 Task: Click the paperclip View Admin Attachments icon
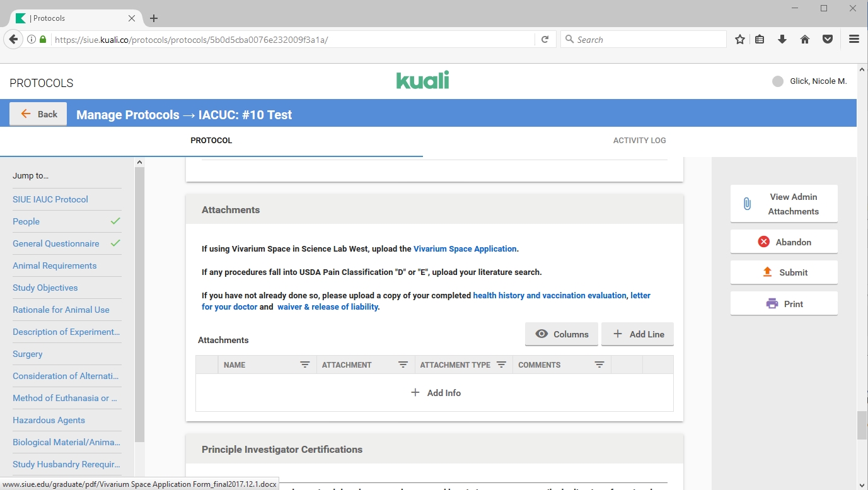[x=747, y=204]
